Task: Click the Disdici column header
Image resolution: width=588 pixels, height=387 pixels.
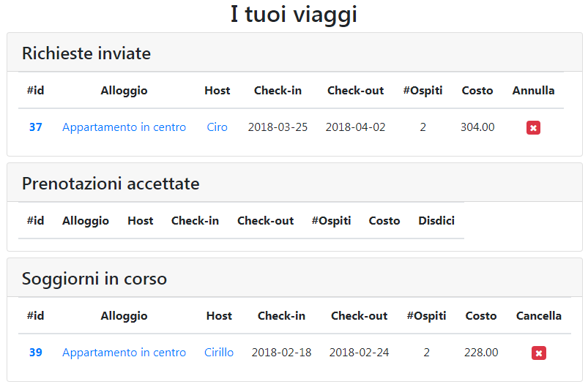Action: click(436, 221)
